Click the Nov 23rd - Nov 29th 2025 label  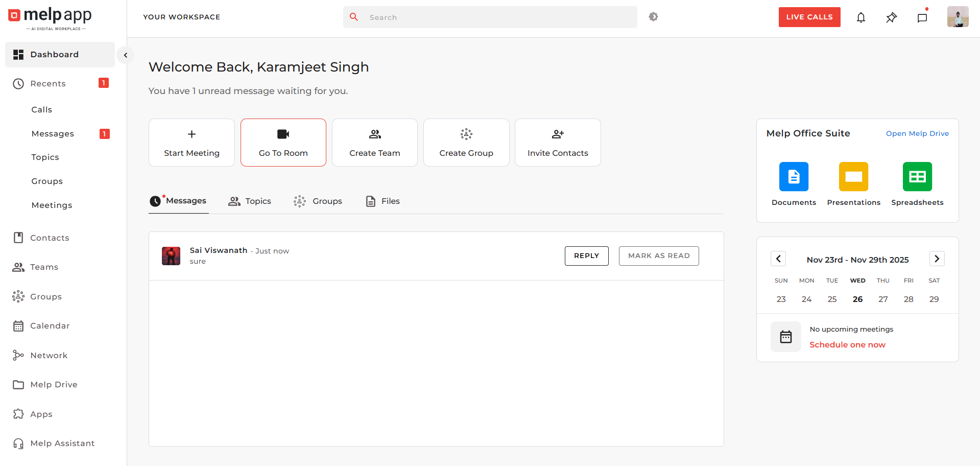pyautogui.click(x=857, y=260)
